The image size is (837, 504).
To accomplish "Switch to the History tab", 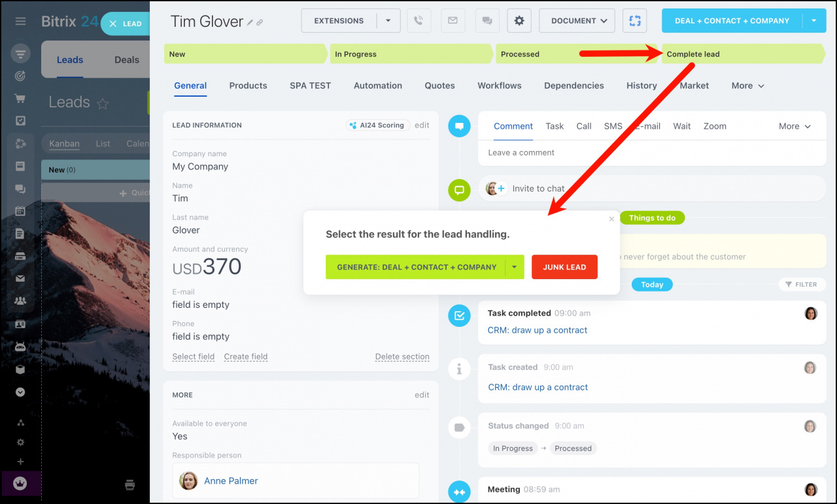I will click(641, 86).
